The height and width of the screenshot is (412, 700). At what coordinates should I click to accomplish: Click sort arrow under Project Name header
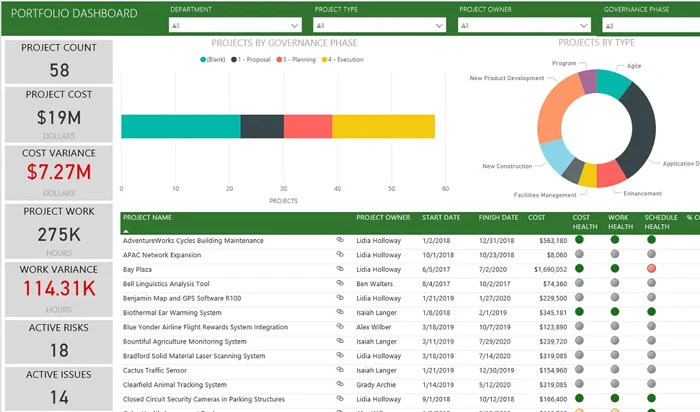(x=126, y=231)
